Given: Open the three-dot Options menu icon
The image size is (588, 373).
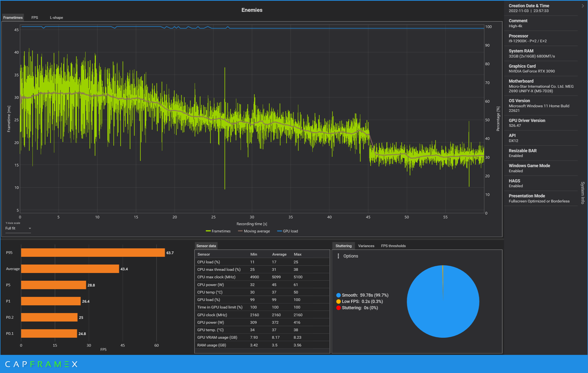Looking at the screenshot, I should (338, 256).
